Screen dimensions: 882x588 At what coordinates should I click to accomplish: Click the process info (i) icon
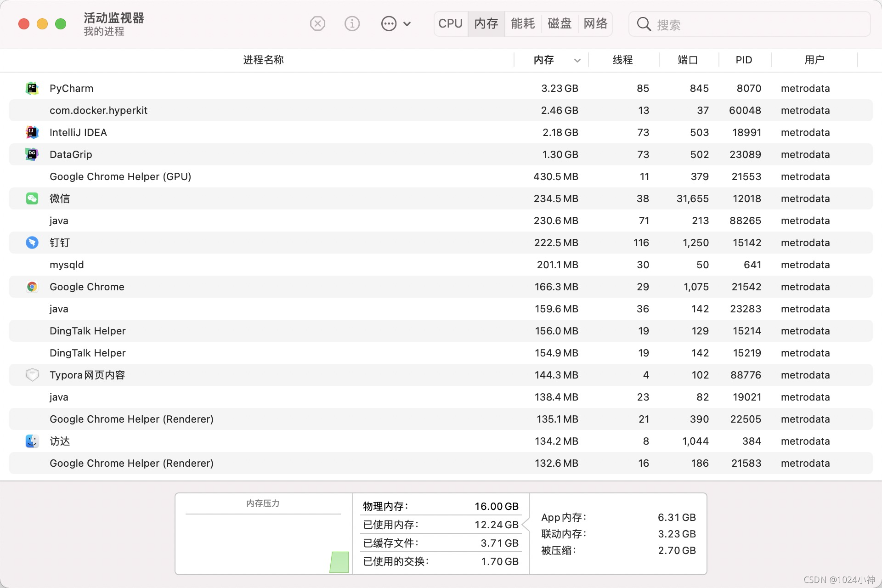coord(352,23)
